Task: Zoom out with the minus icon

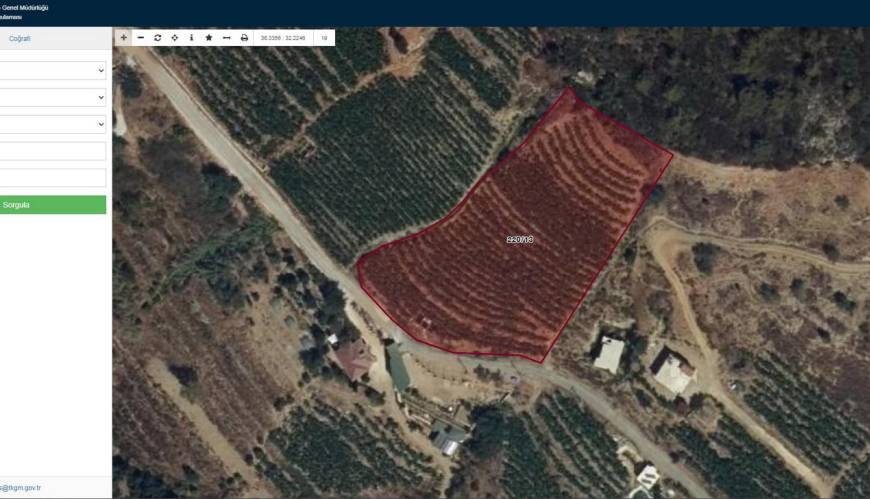Action: click(141, 37)
